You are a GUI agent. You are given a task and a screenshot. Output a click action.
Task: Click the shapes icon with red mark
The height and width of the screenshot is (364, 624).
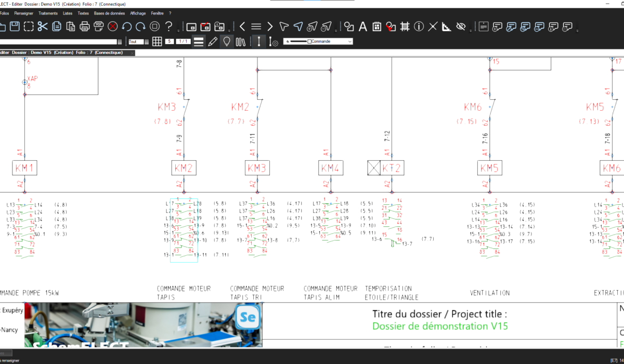(391, 26)
